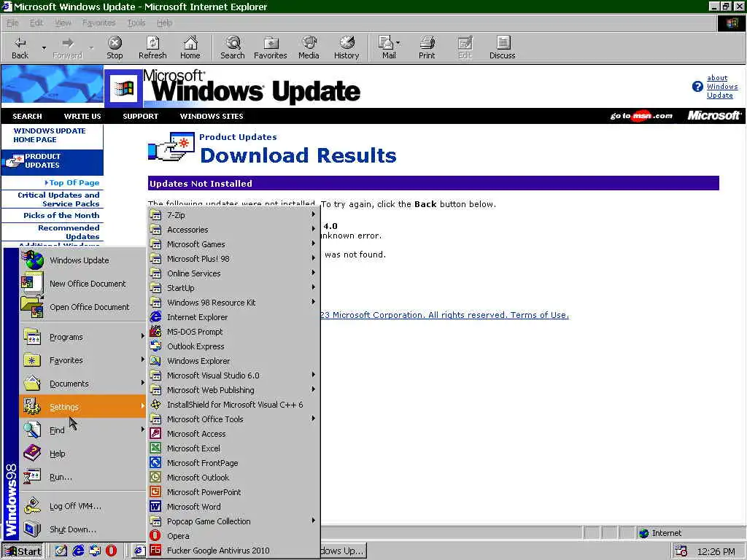Open the WINDOWS UPDATE HOME PAGE link
Image resolution: width=747 pixels, height=560 pixels.
(50, 135)
